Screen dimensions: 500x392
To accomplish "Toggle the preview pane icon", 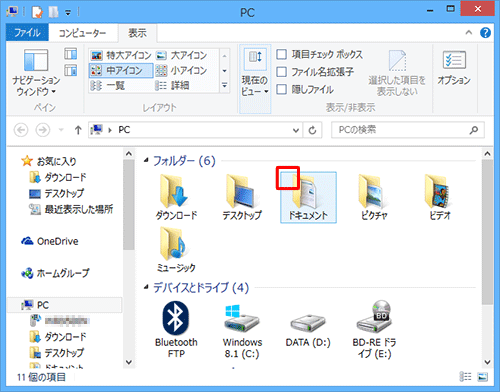I will [71, 53].
